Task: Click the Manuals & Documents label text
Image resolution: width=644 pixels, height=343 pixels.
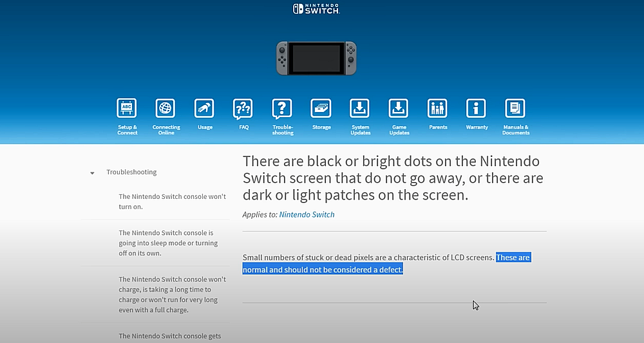Action: click(x=516, y=130)
